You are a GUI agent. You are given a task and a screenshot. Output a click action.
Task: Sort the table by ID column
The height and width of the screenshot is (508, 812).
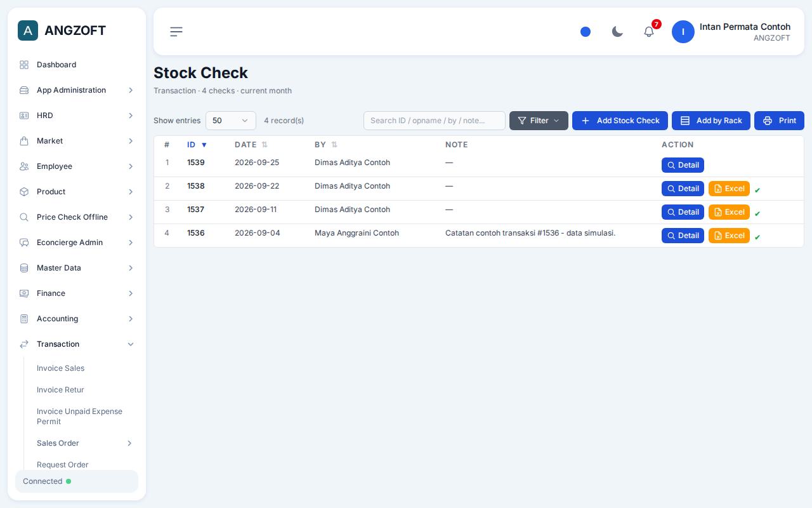(x=197, y=145)
